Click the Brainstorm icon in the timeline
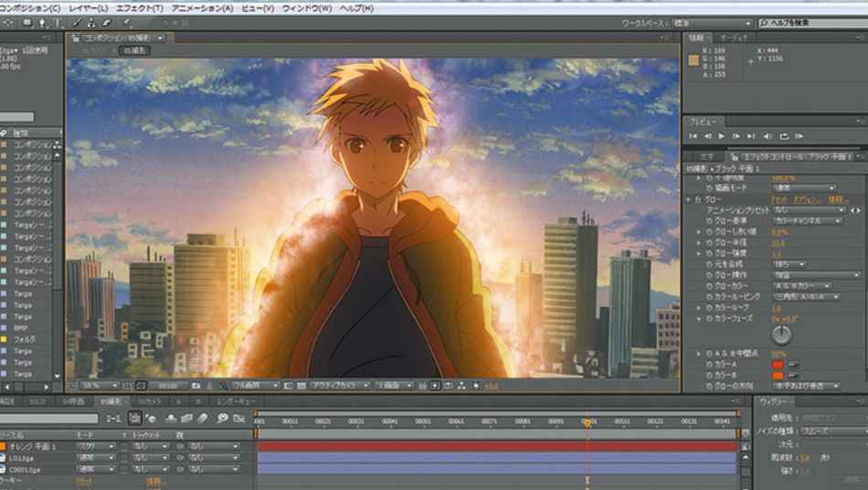Image resolution: width=868 pixels, height=490 pixels. (x=223, y=419)
